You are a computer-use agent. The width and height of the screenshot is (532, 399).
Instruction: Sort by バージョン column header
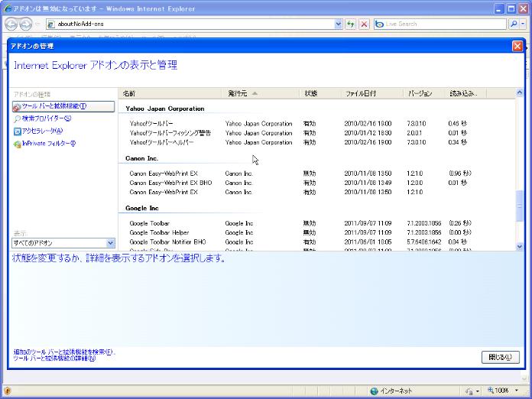tap(423, 93)
